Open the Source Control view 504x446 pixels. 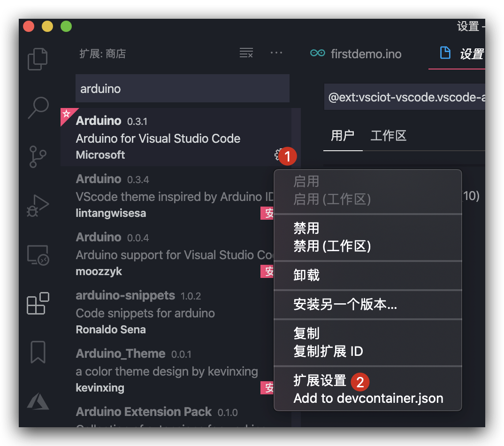(38, 157)
